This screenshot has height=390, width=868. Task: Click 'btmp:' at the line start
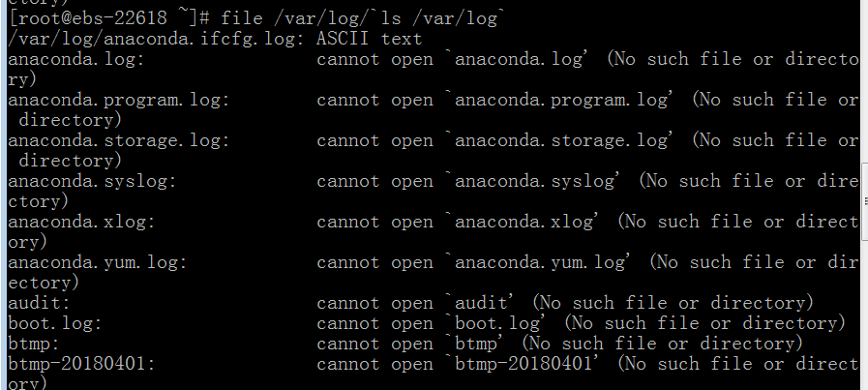(x=34, y=344)
